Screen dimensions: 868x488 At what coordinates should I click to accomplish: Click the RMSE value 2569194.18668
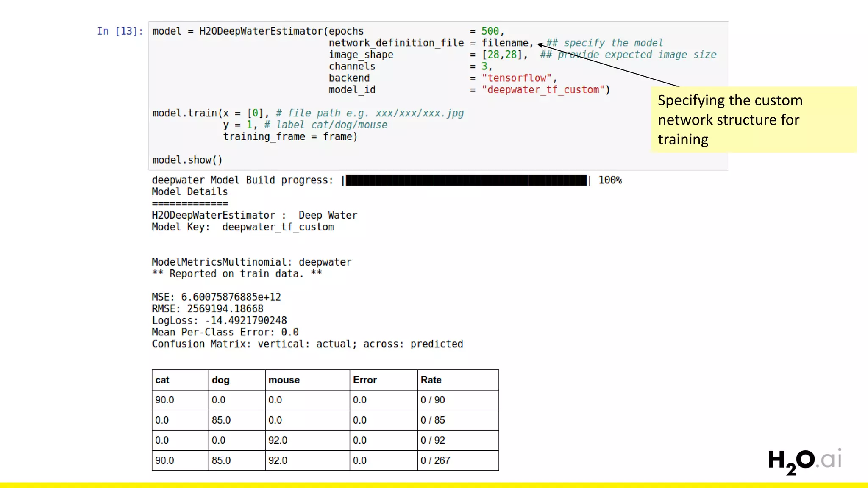(225, 309)
